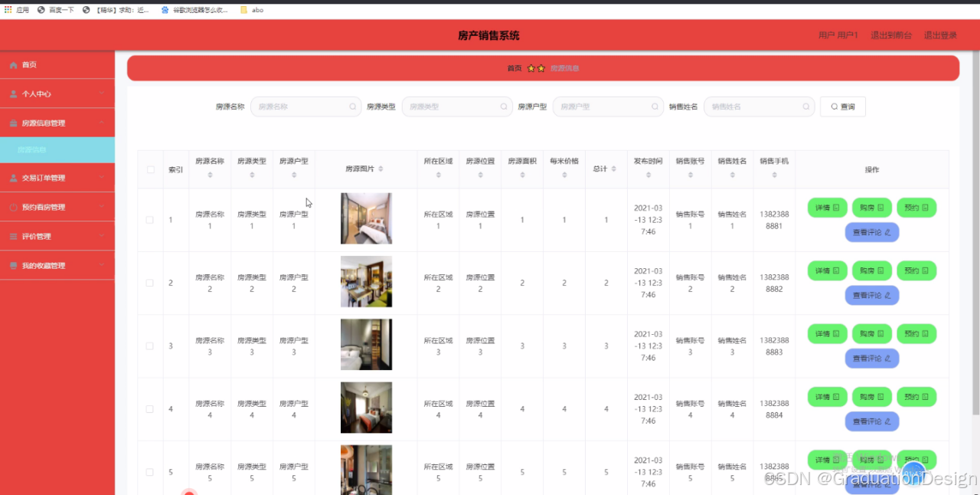Click the phone number 13823888883
The width and height of the screenshot is (980, 495).
coord(774,346)
